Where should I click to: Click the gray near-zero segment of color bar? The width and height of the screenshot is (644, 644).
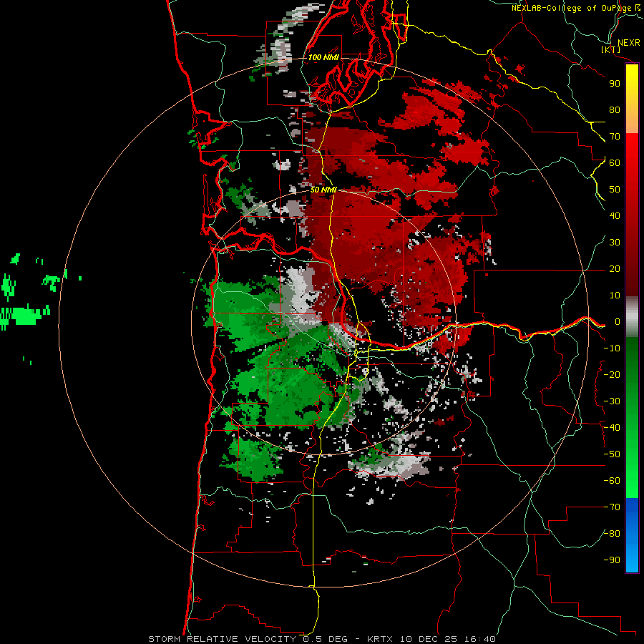point(632,317)
